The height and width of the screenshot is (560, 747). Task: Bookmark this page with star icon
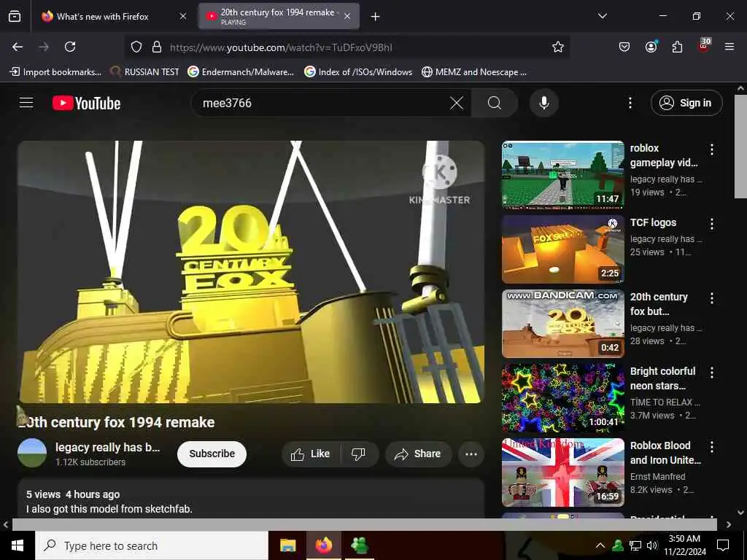558,47
